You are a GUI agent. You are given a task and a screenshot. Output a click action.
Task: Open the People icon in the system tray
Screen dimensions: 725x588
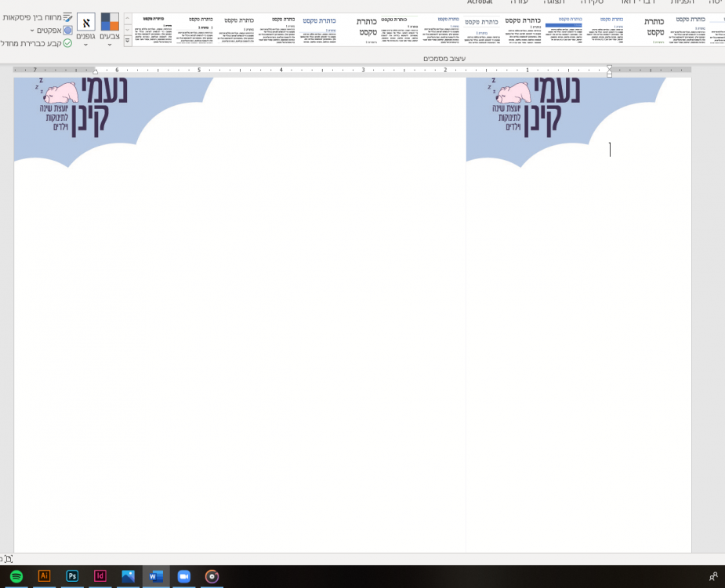tap(713, 576)
